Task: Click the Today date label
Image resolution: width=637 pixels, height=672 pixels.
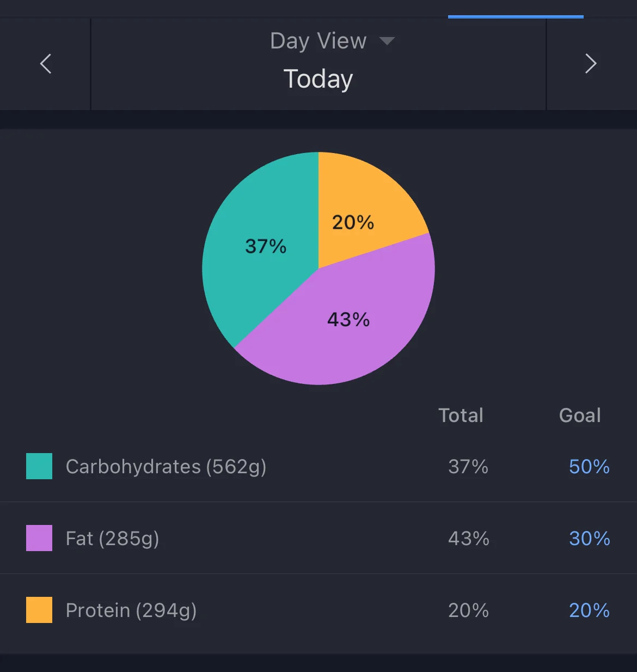Action: [x=318, y=79]
